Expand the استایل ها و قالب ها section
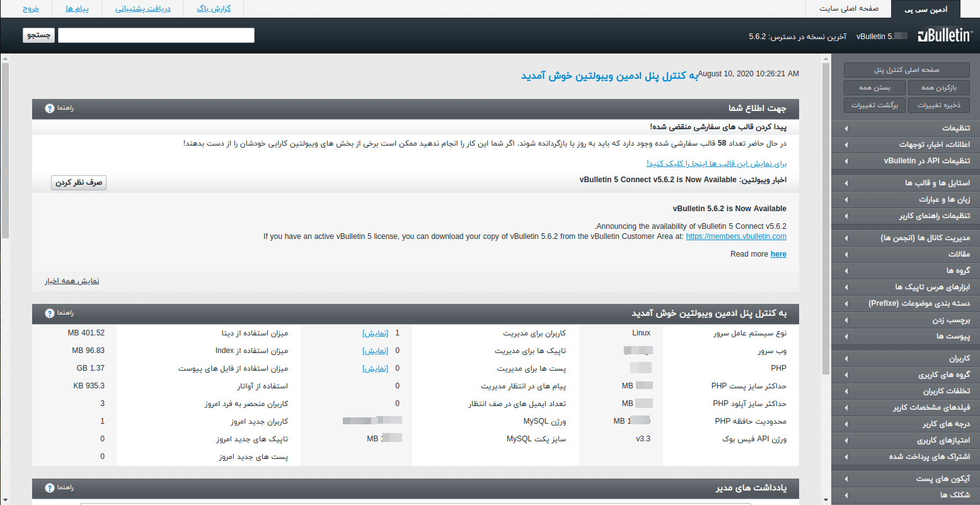 (906, 183)
